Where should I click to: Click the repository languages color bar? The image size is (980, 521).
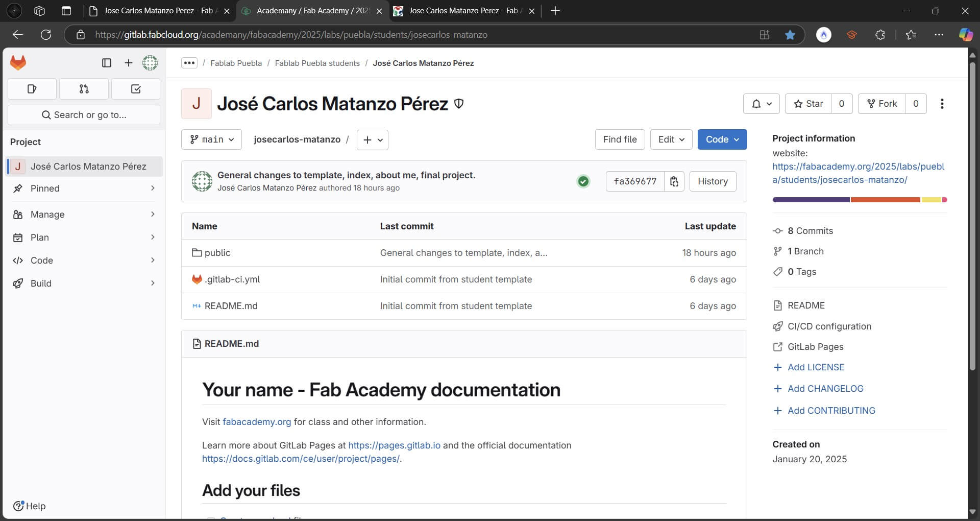click(860, 200)
